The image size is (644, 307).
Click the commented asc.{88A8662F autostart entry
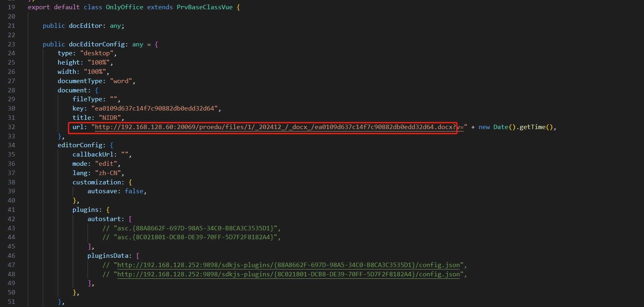pos(195,228)
